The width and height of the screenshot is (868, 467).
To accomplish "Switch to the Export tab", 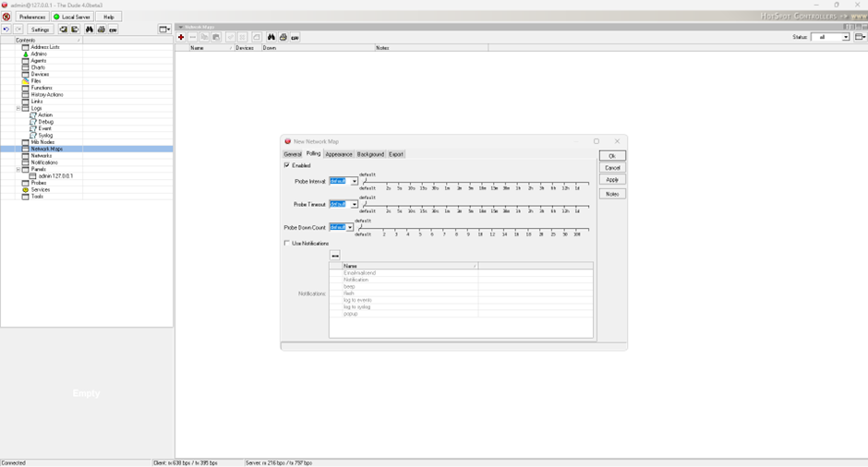I will coord(396,154).
